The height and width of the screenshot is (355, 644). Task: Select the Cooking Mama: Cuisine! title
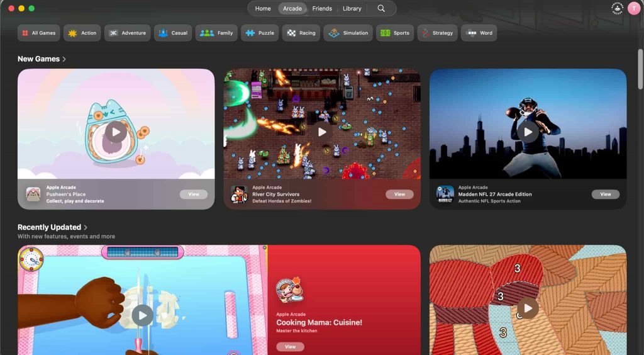pos(319,322)
